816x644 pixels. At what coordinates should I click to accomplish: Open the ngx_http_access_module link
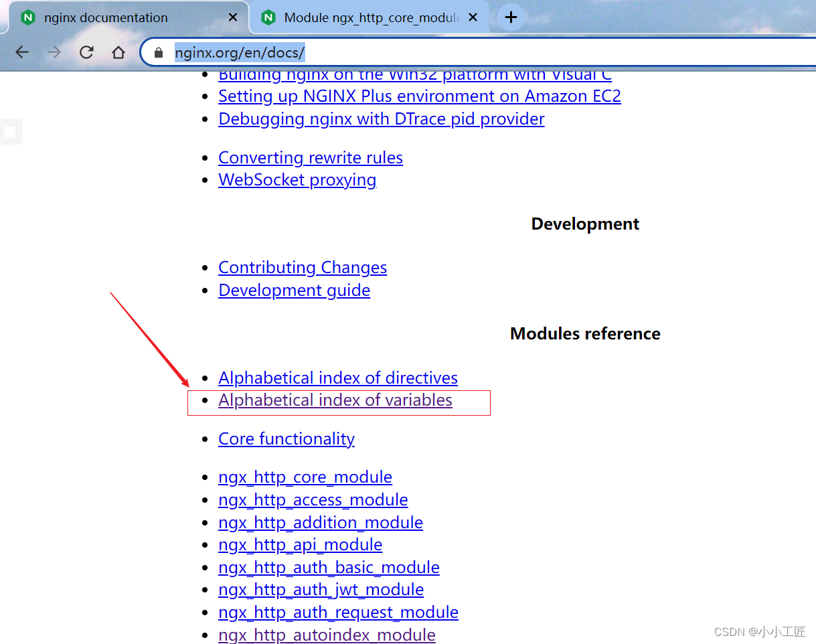[313, 500]
